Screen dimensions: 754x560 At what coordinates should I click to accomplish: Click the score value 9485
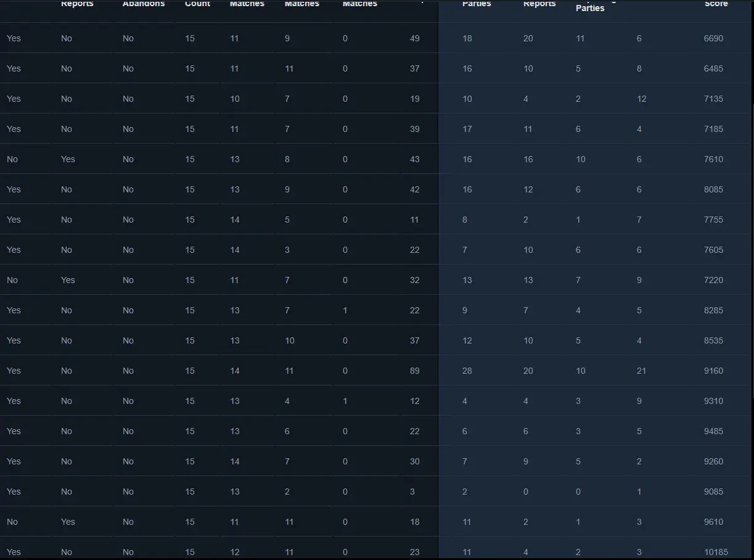pos(713,431)
